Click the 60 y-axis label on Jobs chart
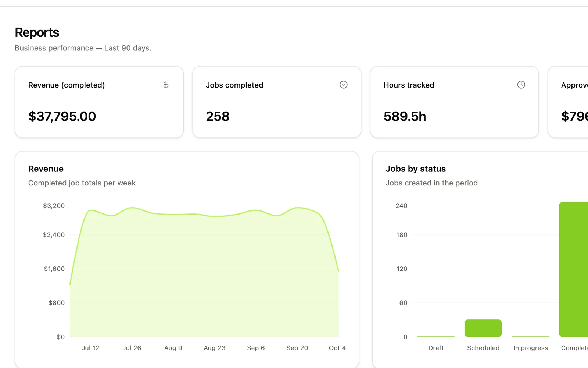Image resolution: width=588 pixels, height=368 pixels. 403,303
